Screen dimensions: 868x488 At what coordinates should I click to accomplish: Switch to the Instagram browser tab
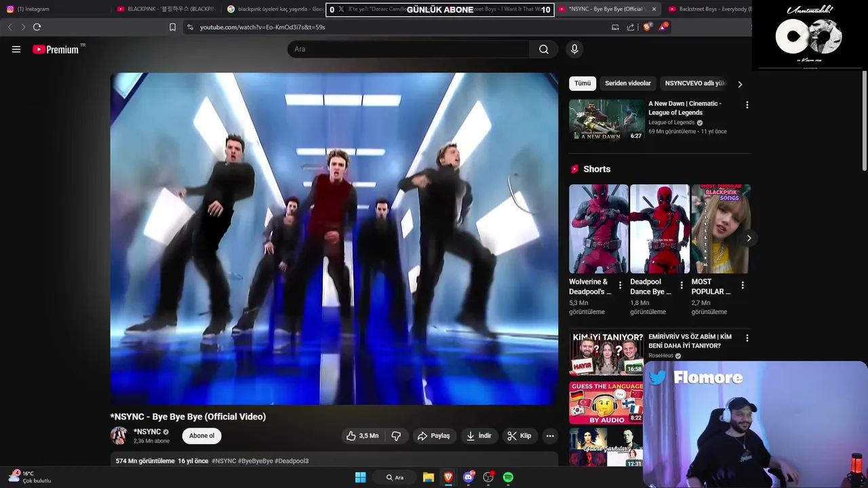56,9
